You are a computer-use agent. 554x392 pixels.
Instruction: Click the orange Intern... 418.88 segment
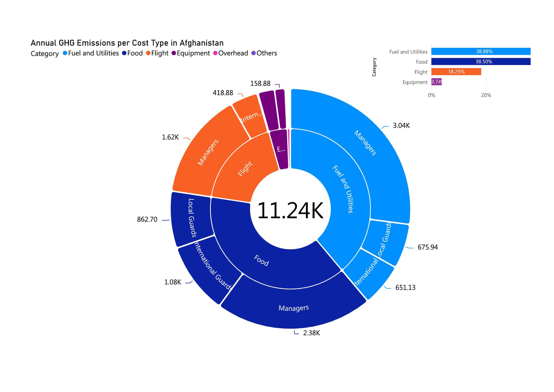[x=251, y=117]
